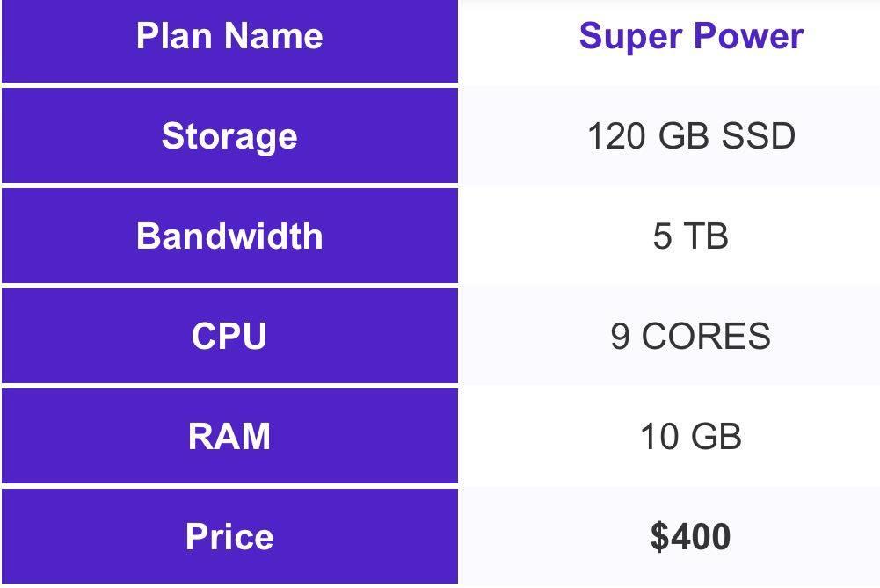880x588 pixels.
Task: Click the word CORES in CPU value
Action: pos(706,336)
